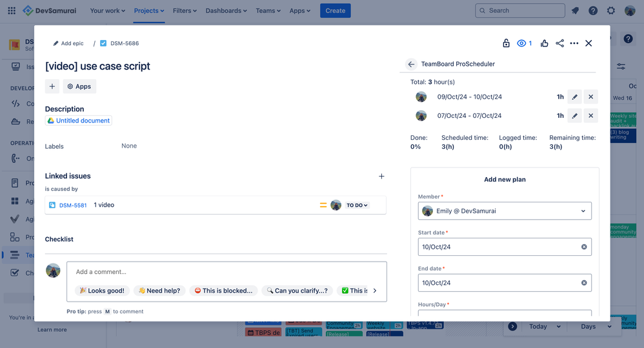
Task: Open the Apps button under title
Action: [x=79, y=86]
